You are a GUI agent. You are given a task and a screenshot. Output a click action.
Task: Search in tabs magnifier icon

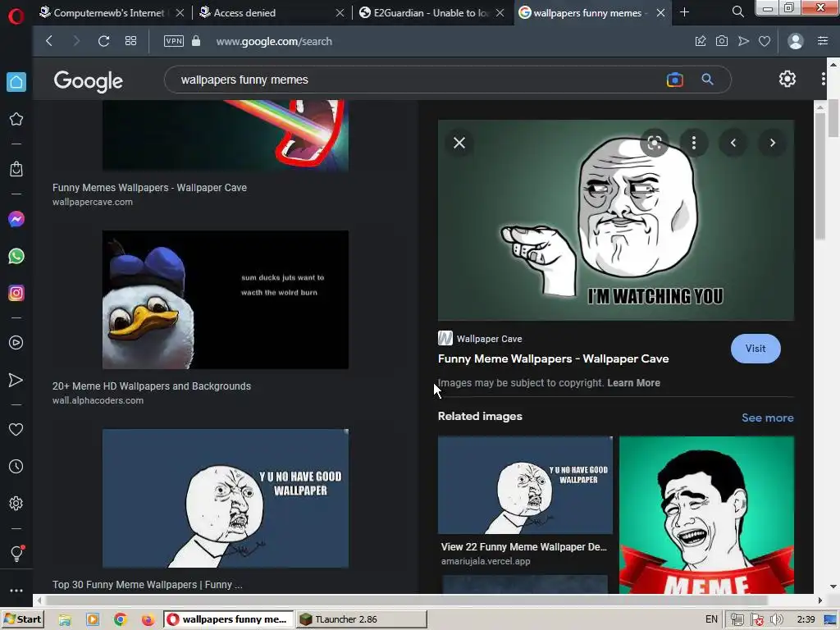click(737, 11)
